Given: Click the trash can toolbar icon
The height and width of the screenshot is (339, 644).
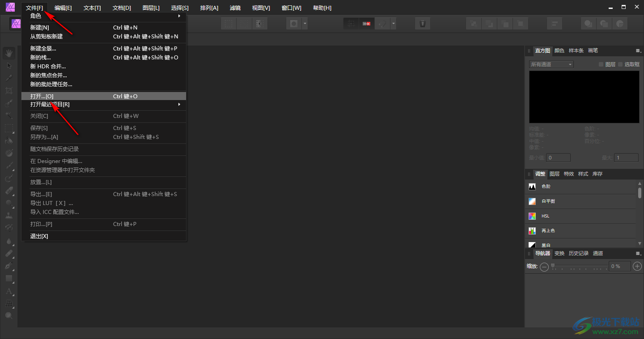Looking at the screenshot, I should click(422, 24).
